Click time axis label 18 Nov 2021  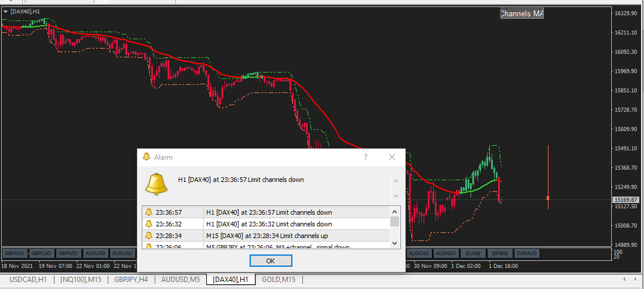click(16, 266)
